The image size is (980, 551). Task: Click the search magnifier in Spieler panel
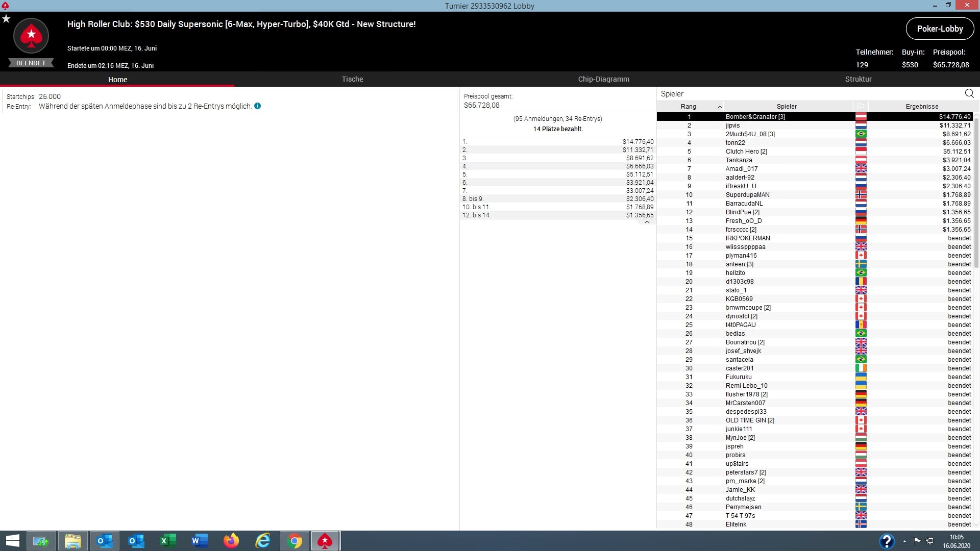click(969, 93)
